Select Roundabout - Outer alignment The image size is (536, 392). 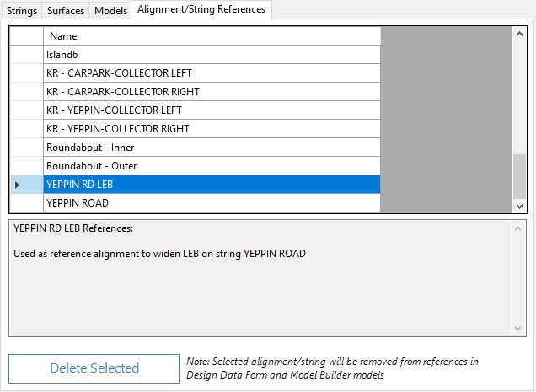[211, 166]
